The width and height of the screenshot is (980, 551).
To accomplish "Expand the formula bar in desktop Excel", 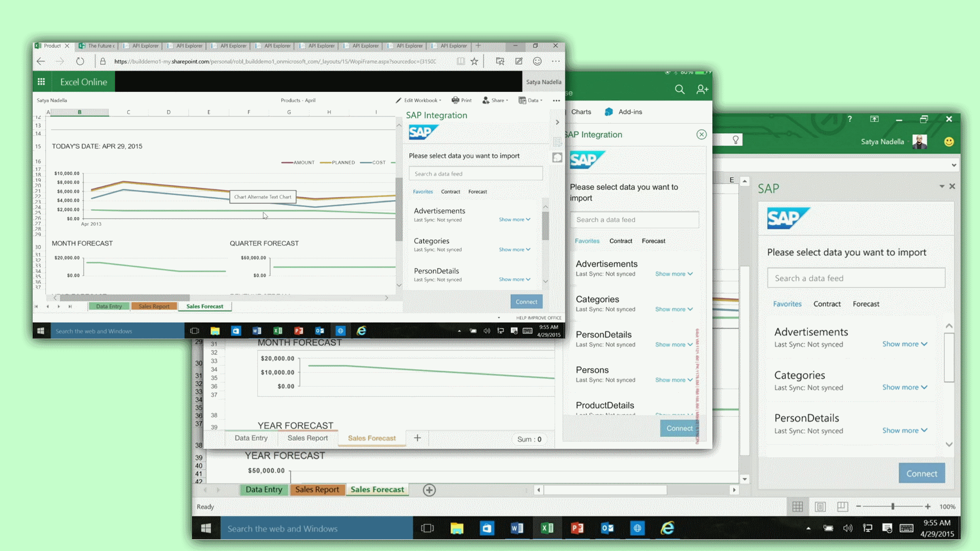I will pyautogui.click(x=953, y=165).
